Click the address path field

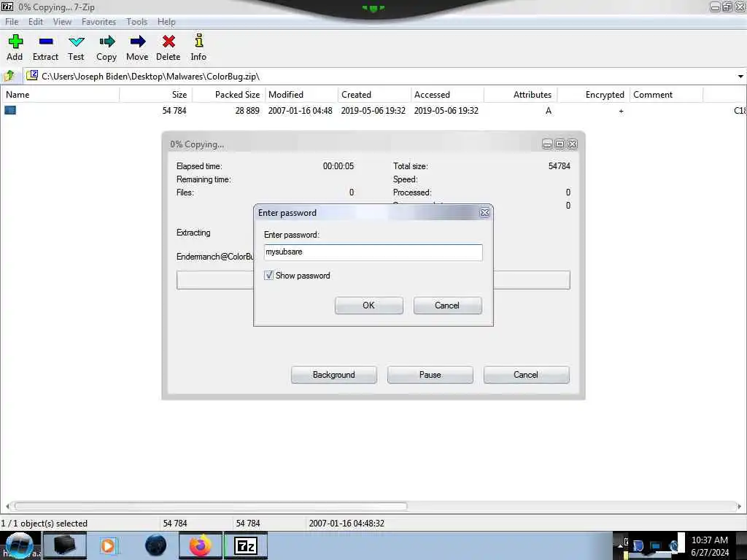click(381, 76)
